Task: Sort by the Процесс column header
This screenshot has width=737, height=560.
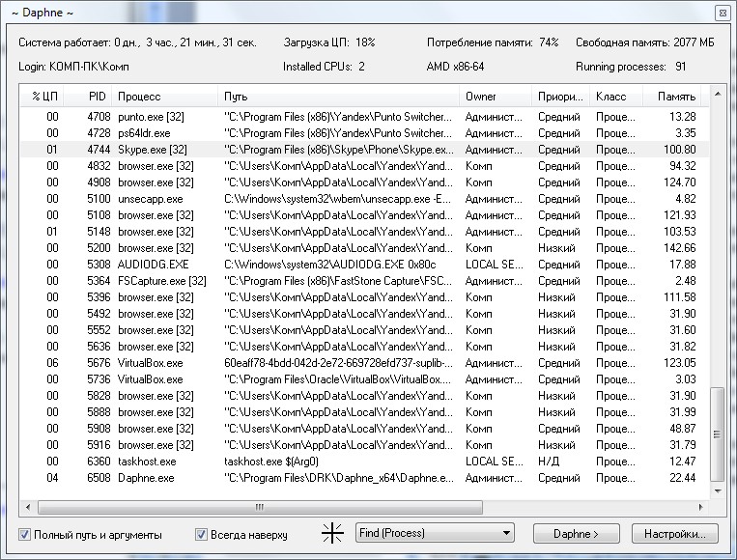Action: coord(165,97)
